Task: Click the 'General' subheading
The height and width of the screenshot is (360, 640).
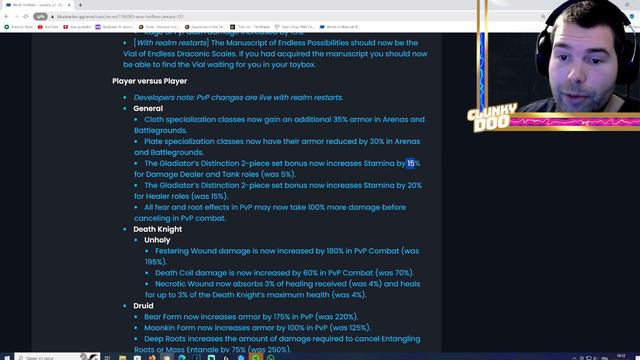Action: (x=148, y=109)
